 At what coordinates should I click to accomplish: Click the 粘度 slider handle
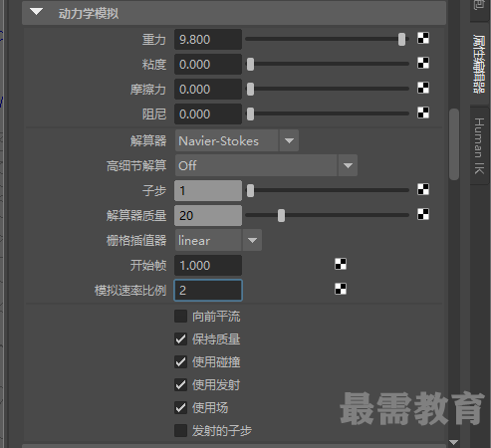pos(250,64)
